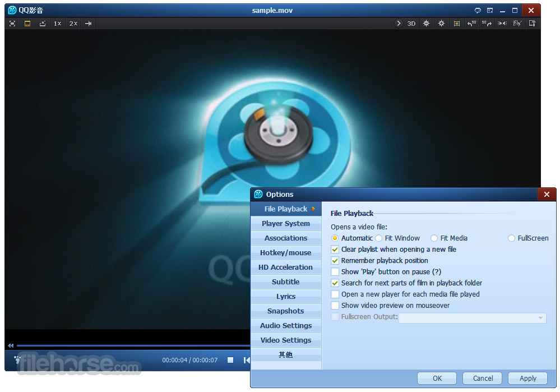
Task: Select the File Playback options tab
Action: tap(286, 209)
